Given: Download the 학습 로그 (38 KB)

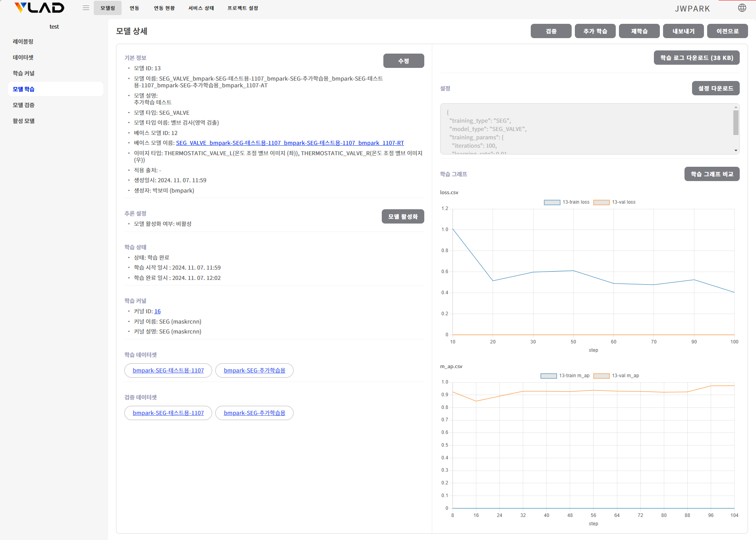Looking at the screenshot, I should pos(697,58).
